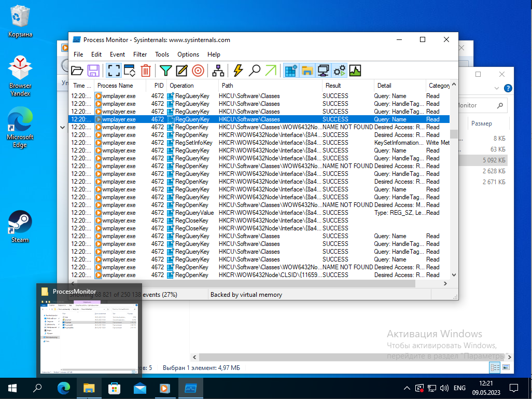Save events with the Save icon
This screenshot has width=532, height=399.
93,71
